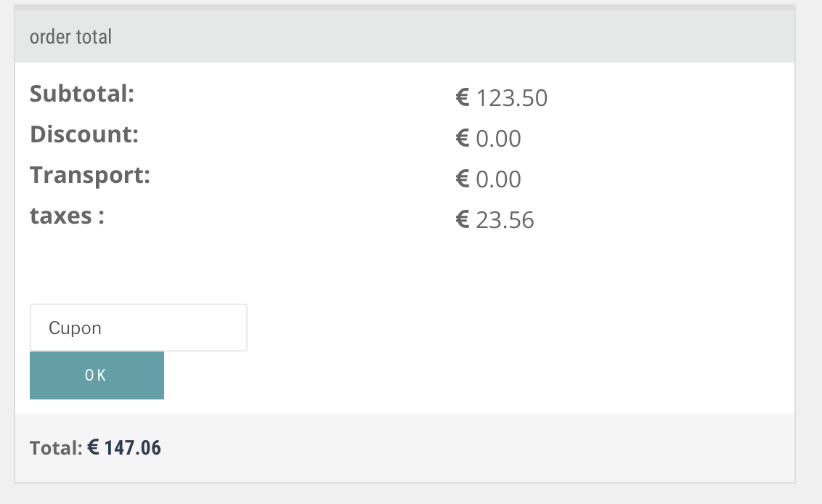The width and height of the screenshot is (822, 504).
Task: Click the 0.00 number in Transport row
Action: point(499,179)
